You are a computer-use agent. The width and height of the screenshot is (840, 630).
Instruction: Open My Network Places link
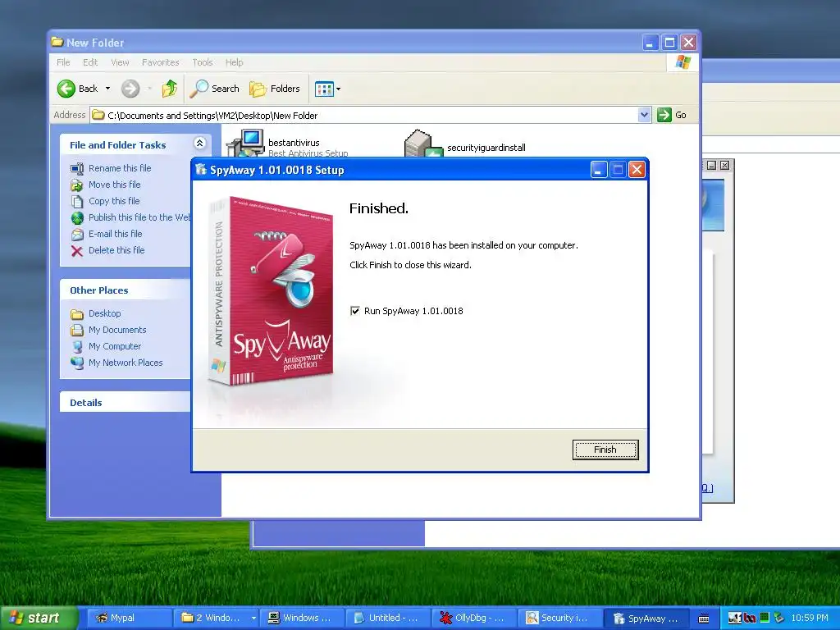coord(126,363)
